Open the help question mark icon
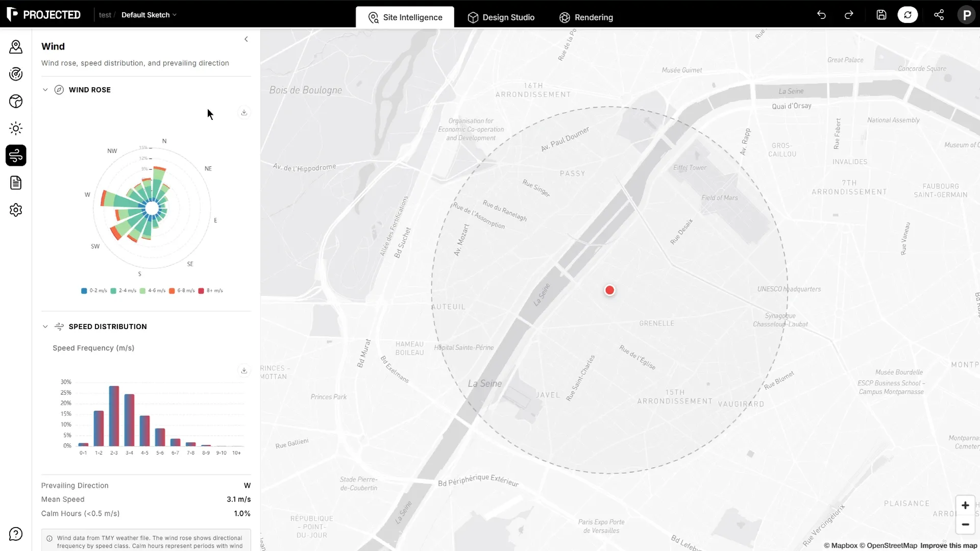Viewport: 980px width, 551px height. pyautogui.click(x=16, y=534)
